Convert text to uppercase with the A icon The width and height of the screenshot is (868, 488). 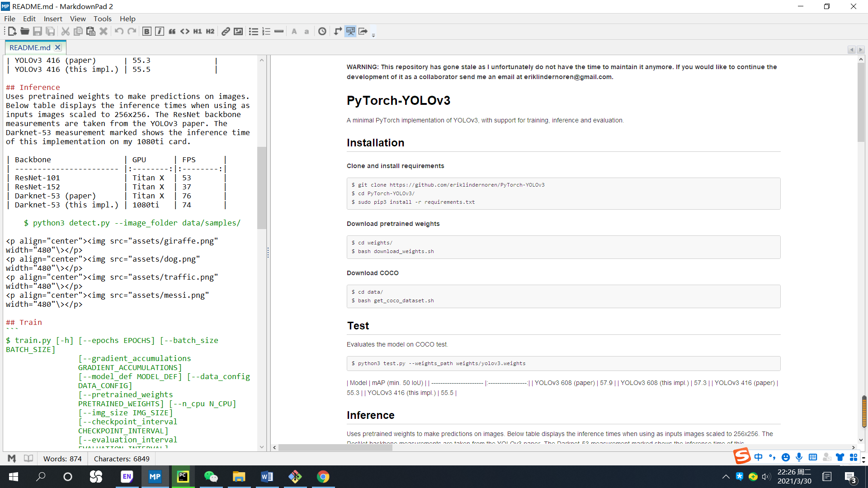(294, 31)
